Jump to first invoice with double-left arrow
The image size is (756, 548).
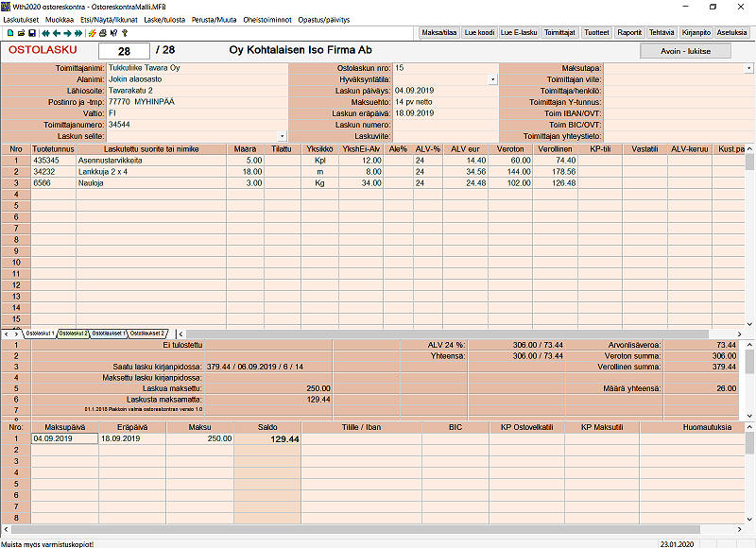pyautogui.click(x=44, y=33)
